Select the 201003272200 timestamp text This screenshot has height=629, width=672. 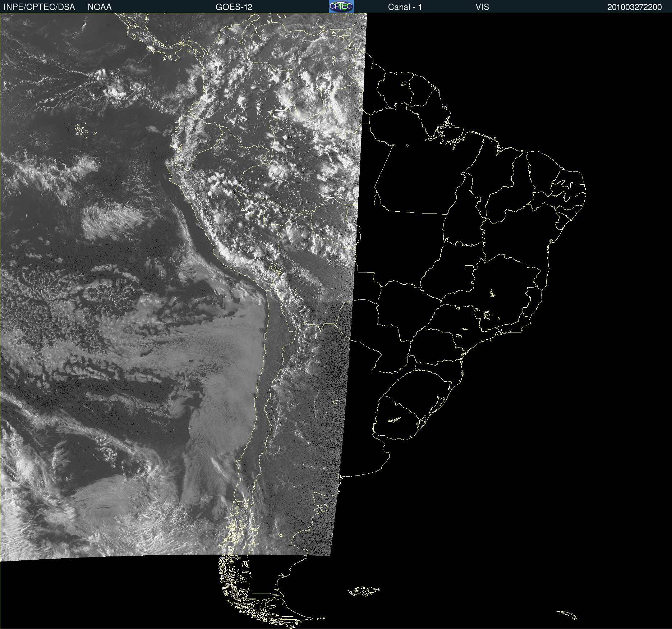635,7
